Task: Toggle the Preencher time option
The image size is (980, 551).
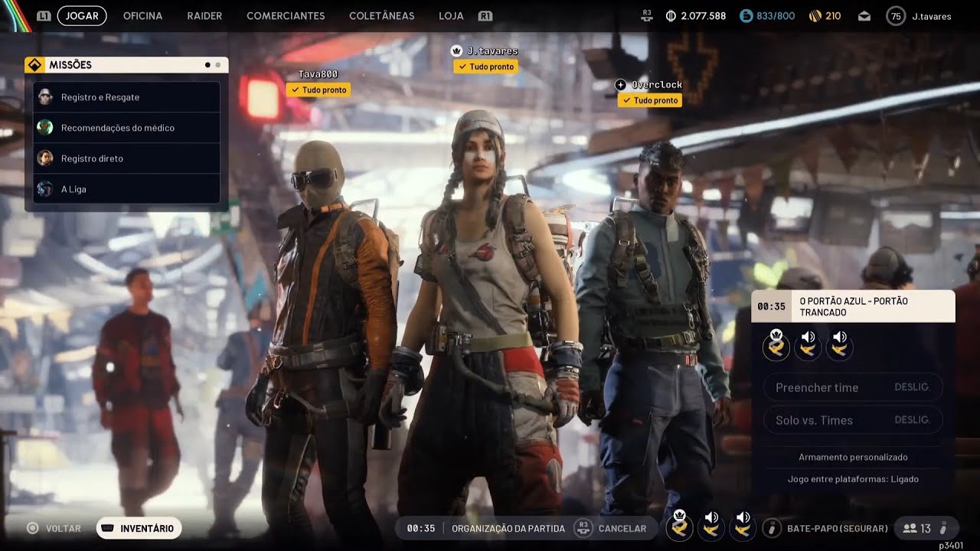Action: pyautogui.click(x=853, y=387)
